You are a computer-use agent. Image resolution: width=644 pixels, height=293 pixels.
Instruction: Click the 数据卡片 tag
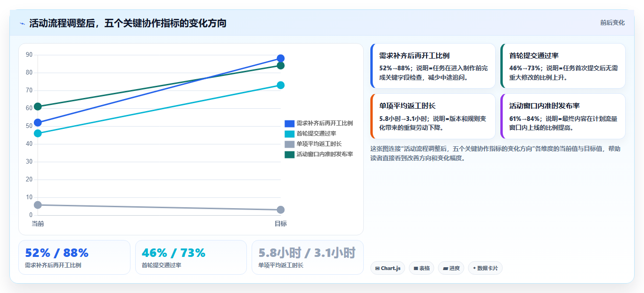click(x=485, y=268)
